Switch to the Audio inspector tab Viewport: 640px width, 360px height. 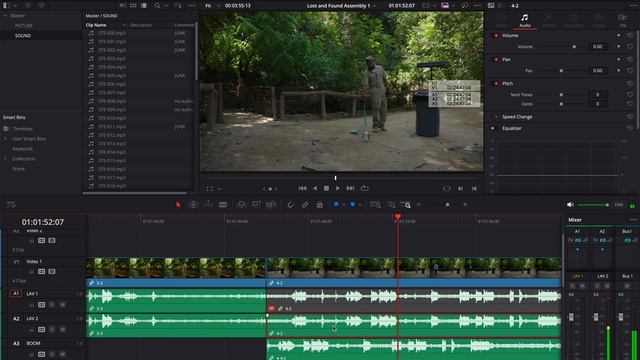(524, 20)
